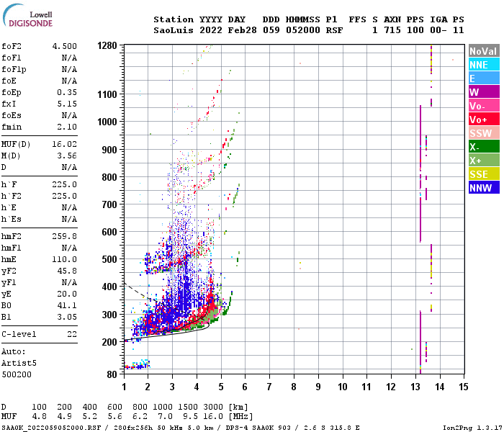Screen dimensions: 504x432
Task: Click the MUF(D) value 16.02
Action: click(65, 144)
